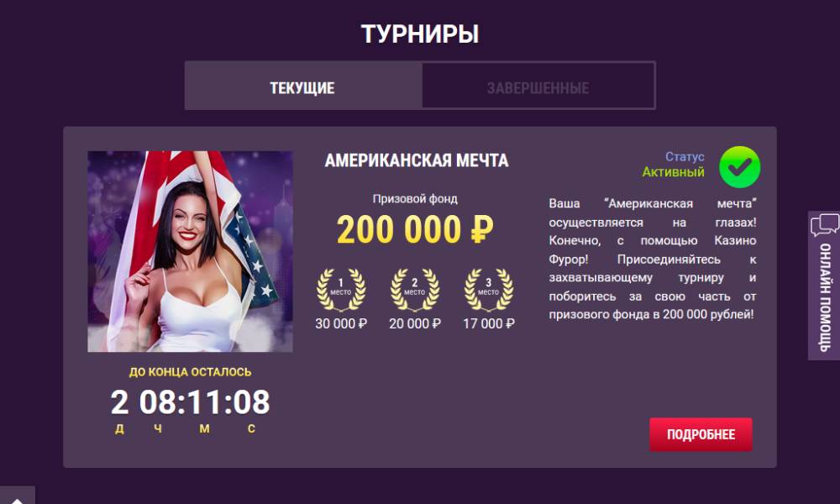Click the 2nd place laurel wreath icon

pyautogui.click(x=415, y=289)
